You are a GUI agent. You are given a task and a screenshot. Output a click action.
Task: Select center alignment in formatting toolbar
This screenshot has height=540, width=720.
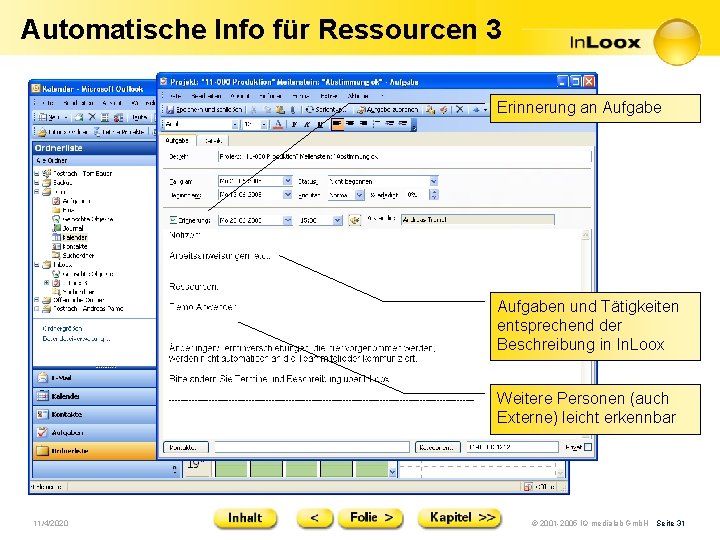350,124
